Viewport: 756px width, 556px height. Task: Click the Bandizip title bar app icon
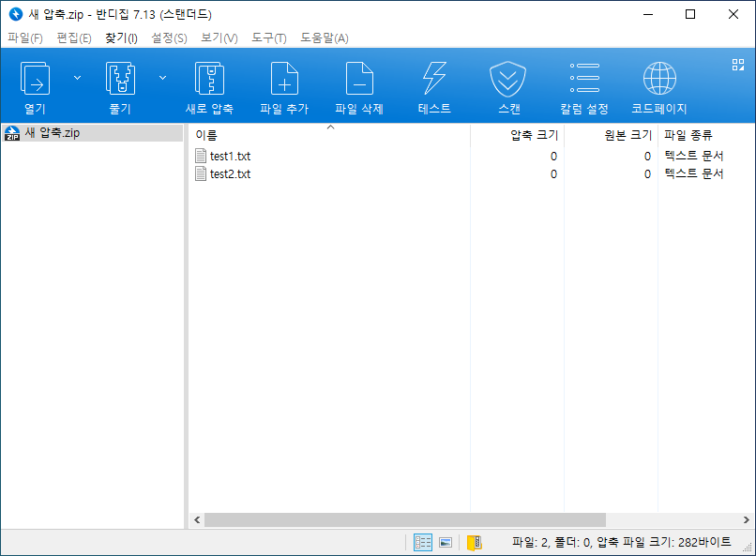pos(16,14)
